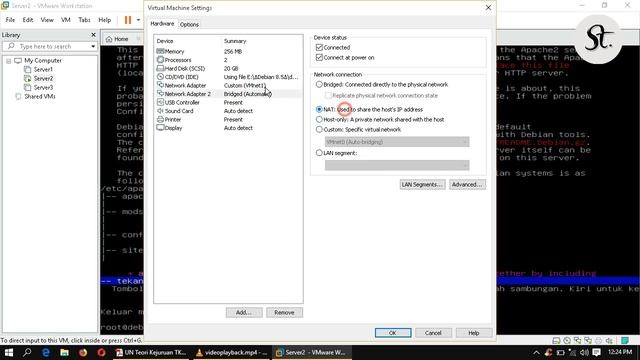
Task: Click the Library search input field
Action: (x=49, y=47)
